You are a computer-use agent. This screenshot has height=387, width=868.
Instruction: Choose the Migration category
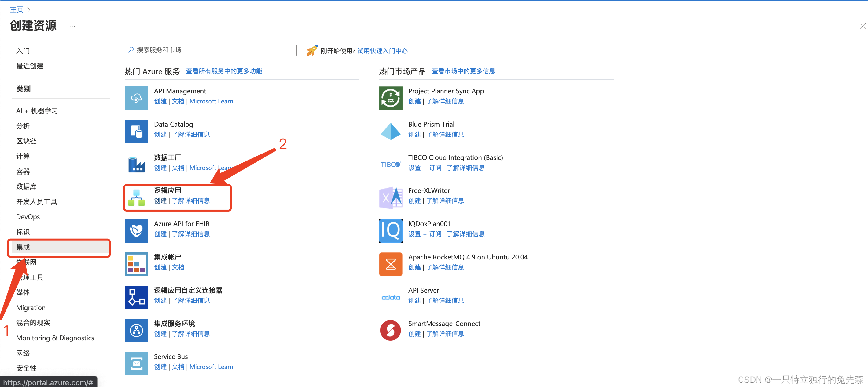coord(31,308)
